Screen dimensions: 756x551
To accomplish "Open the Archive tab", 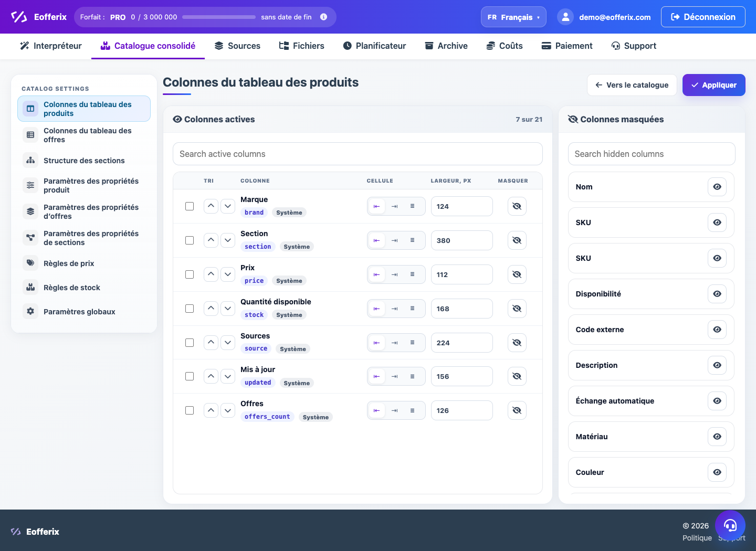I will click(446, 46).
